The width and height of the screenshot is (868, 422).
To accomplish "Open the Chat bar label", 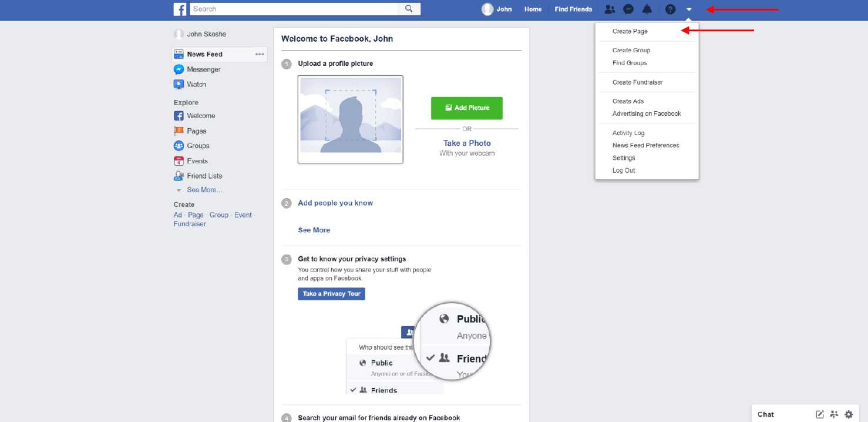I will tap(766, 414).
